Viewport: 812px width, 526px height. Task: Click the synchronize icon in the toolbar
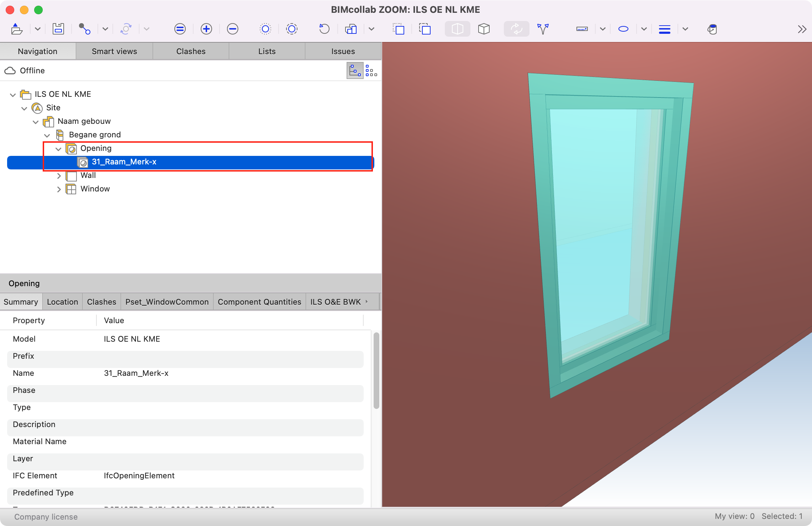click(126, 29)
